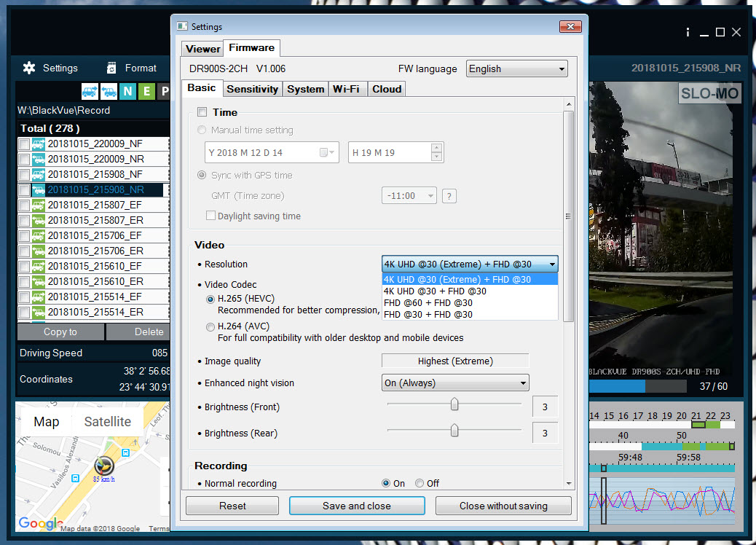756x545 pixels.
Task: Click the green icon beside 20181015_215514_EF
Action: [x=39, y=297]
